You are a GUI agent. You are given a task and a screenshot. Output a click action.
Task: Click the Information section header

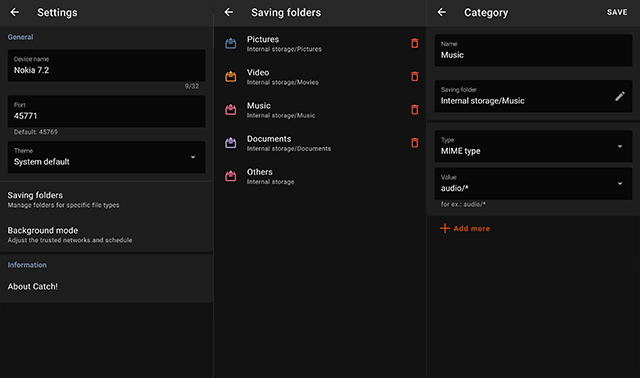pyautogui.click(x=27, y=265)
